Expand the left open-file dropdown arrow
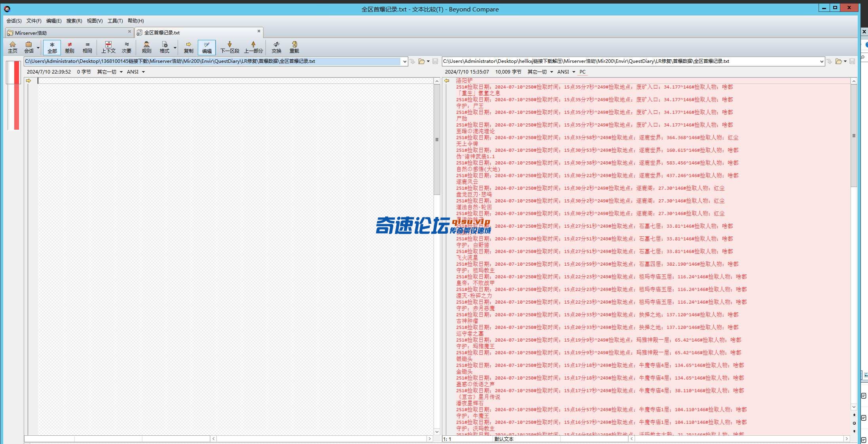 [428, 61]
